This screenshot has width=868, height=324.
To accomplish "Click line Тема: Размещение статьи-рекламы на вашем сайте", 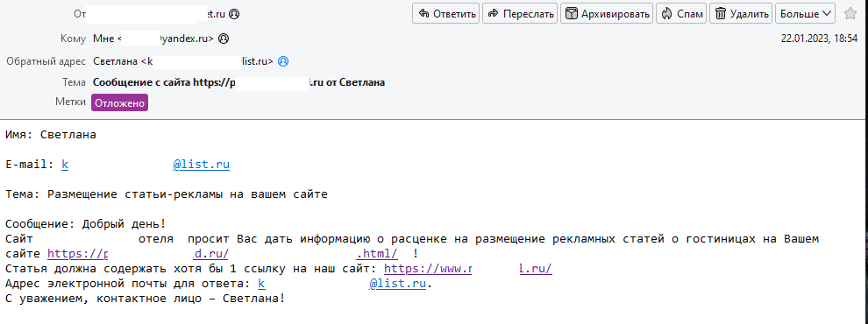I will (167, 194).
